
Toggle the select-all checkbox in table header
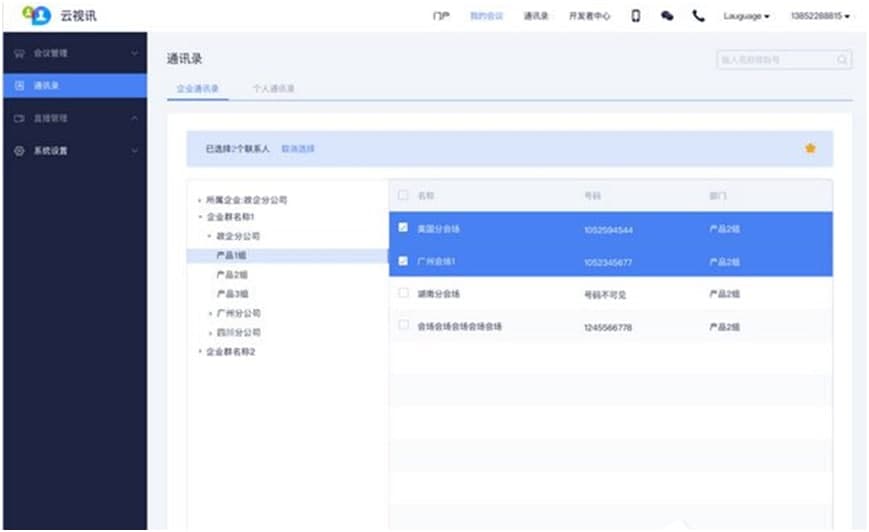(x=403, y=195)
